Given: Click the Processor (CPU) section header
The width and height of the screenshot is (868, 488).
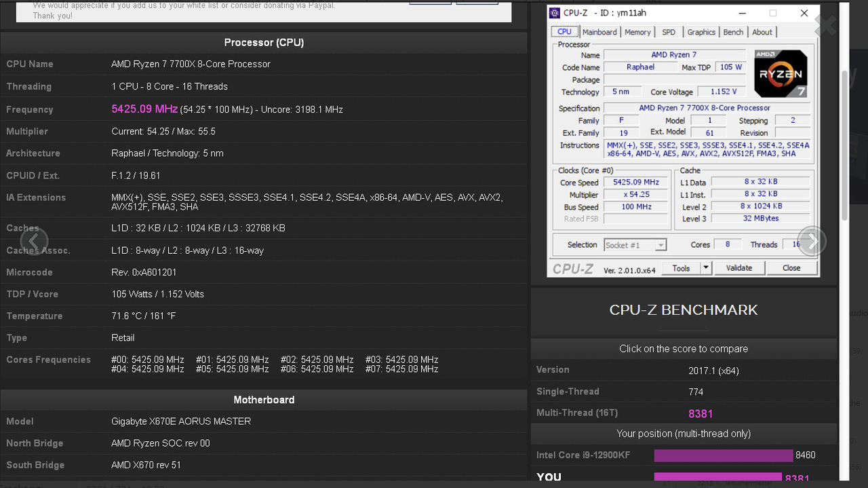Looking at the screenshot, I should tap(264, 42).
